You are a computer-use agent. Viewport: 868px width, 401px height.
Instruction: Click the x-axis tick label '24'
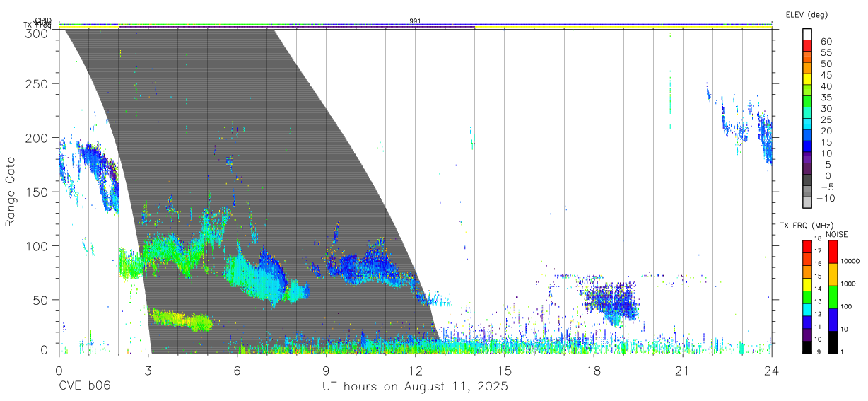point(771,371)
